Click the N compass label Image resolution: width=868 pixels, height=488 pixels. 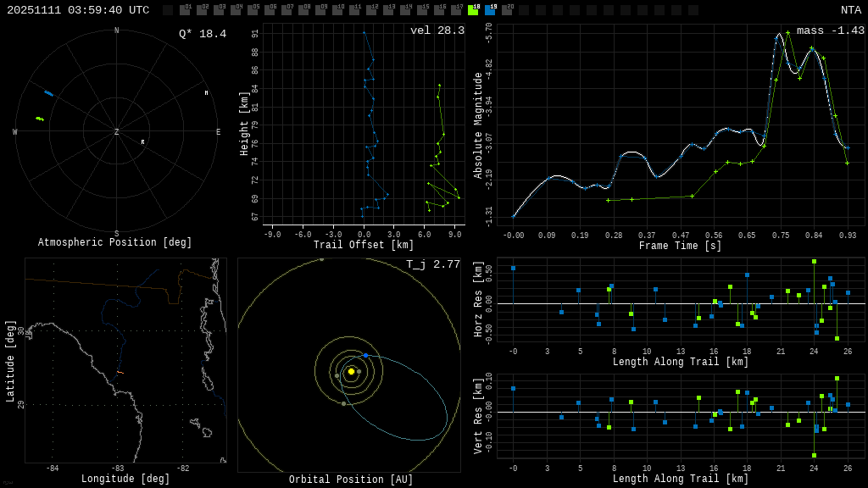click(x=116, y=30)
